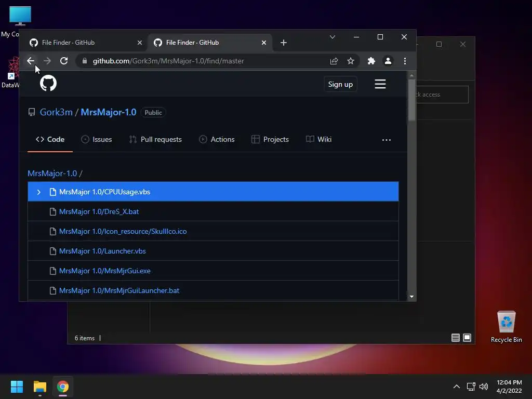
Task: Click the Sign up button
Action: coord(340,84)
